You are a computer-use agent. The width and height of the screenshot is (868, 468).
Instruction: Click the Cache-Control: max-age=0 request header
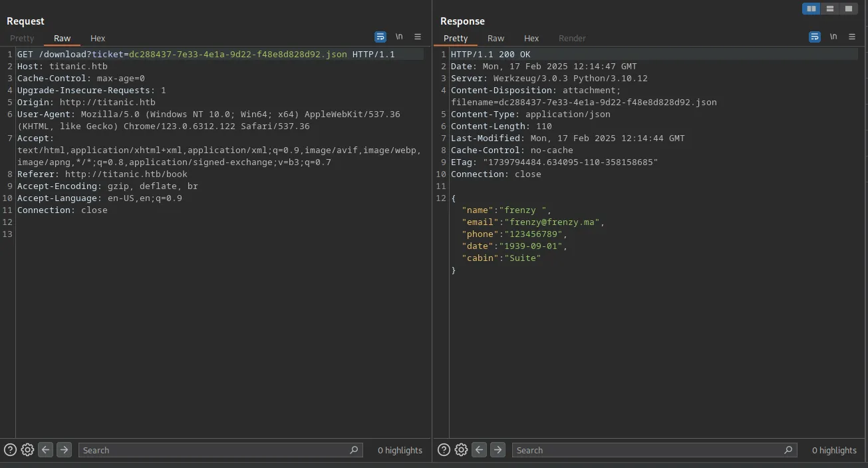[x=81, y=78]
